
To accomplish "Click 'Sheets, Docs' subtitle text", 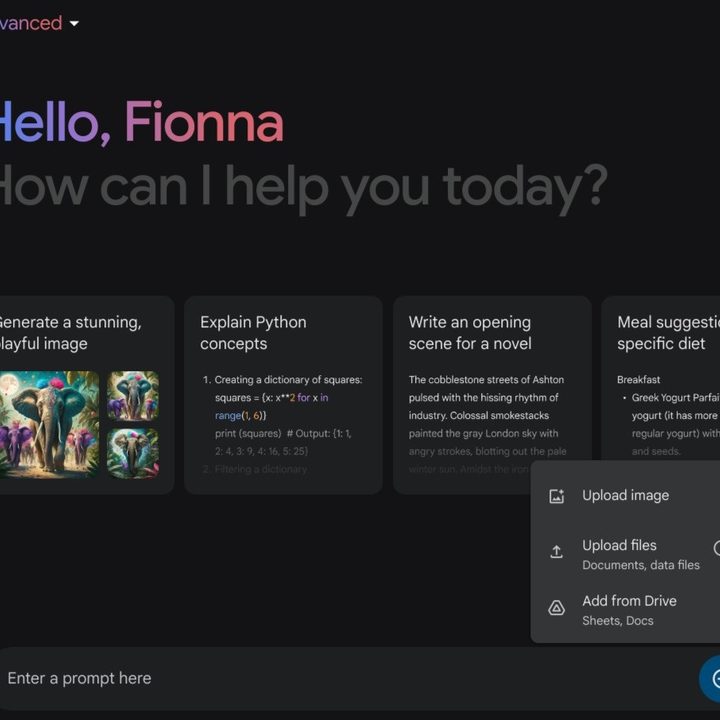I will pos(618,621).
